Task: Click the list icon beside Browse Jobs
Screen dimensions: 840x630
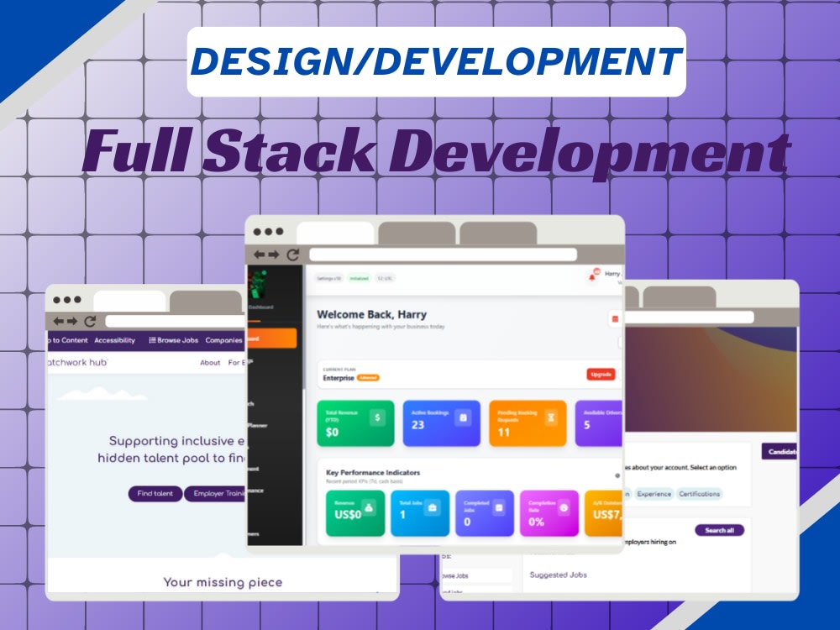Action: [x=152, y=340]
